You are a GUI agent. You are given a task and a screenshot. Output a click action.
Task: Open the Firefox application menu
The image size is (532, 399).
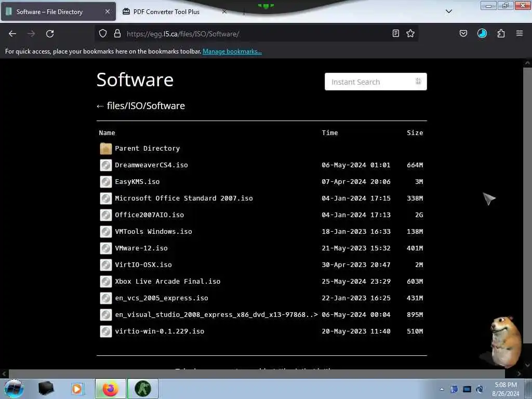[520, 33]
